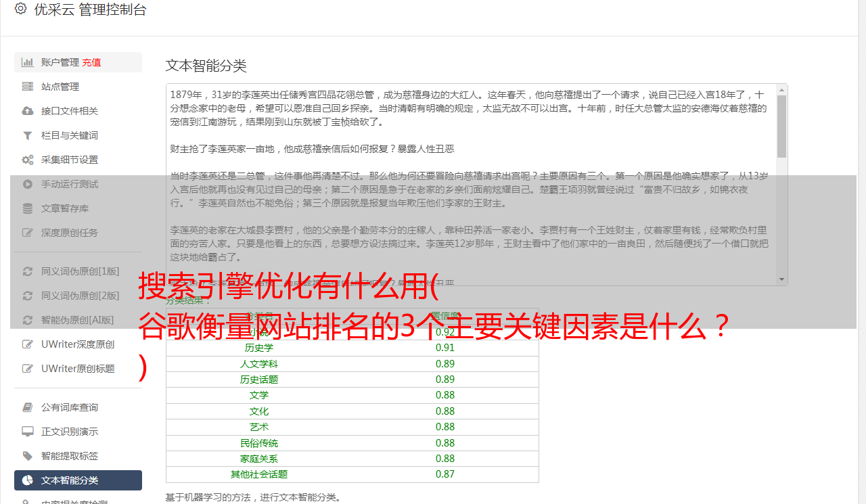Click the play icon for 手动运行测试
This screenshot has width=866, height=504.
28,184
